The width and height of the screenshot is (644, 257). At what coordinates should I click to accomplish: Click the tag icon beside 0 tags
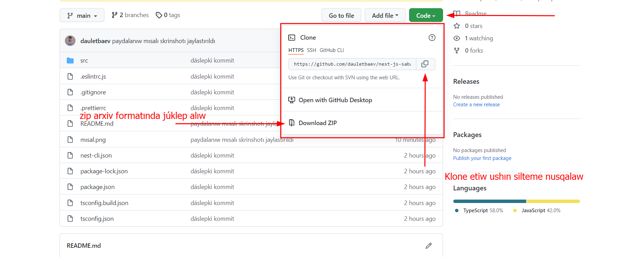coord(159,15)
